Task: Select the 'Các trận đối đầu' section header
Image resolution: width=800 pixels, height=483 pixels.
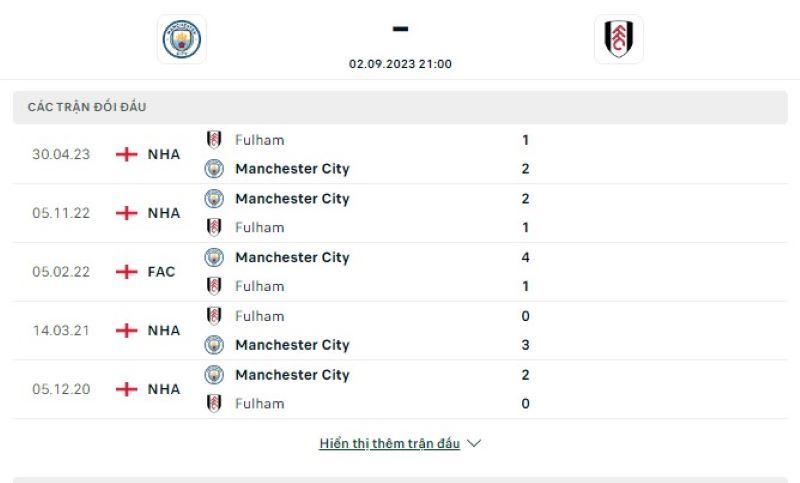Action: point(87,107)
